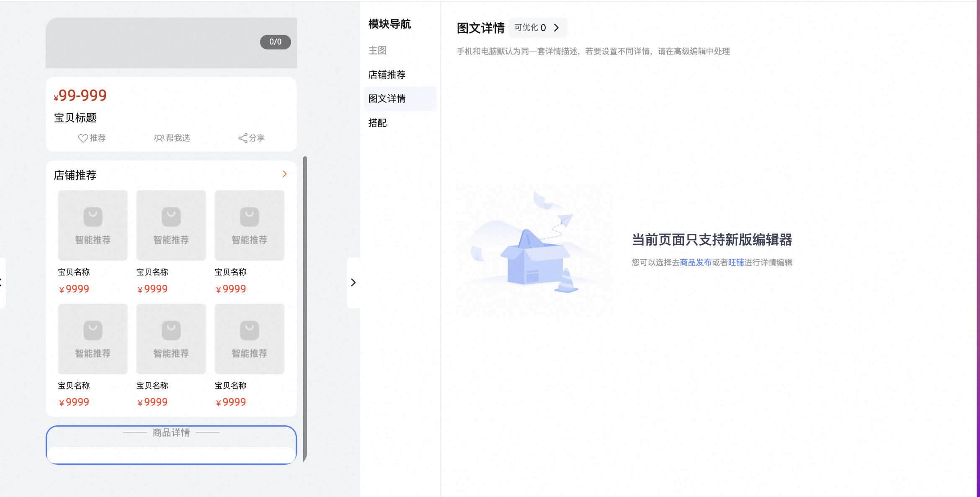Select middle 智能推荐 thumbnail in top row
Screen dimensions: 980x497
pyautogui.click(x=171, y=225)
